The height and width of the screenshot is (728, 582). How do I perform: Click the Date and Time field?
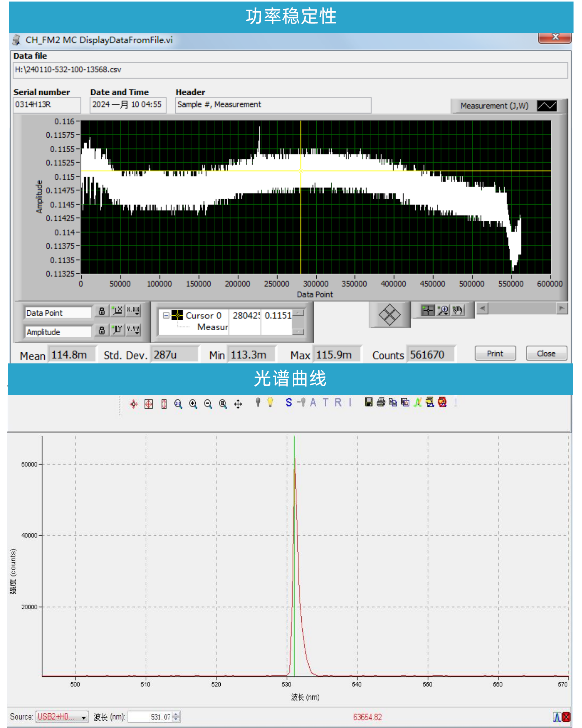128,105
